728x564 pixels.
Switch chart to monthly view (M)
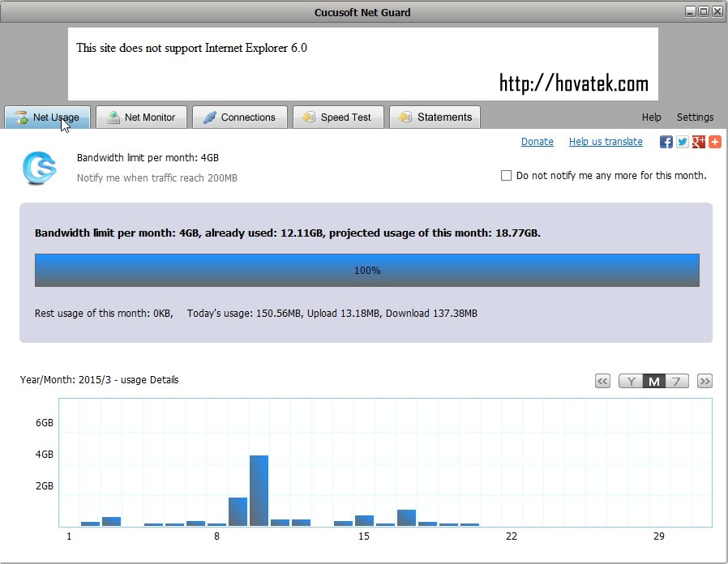point(654,382)
